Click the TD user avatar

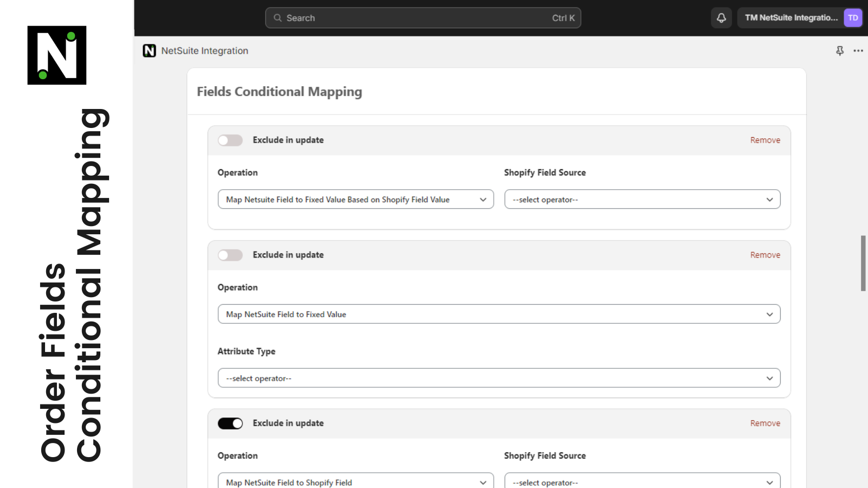point(853,18)
